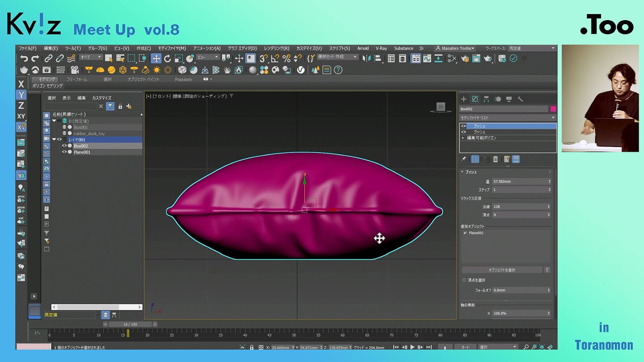Enable the 頂点を選択 checkbox

click(x=464, y=280)
